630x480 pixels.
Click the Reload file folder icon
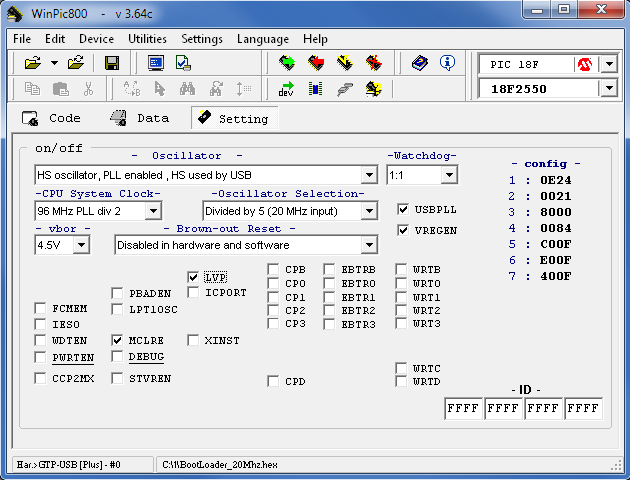76,63
